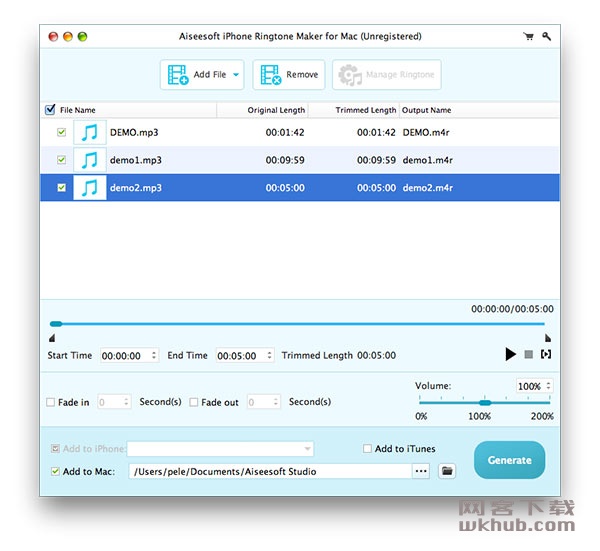Image resolution: width=600 pixels, height=551 pixels.
Task: Click the Add to Mac output path field
Action: tap(270, 471)
